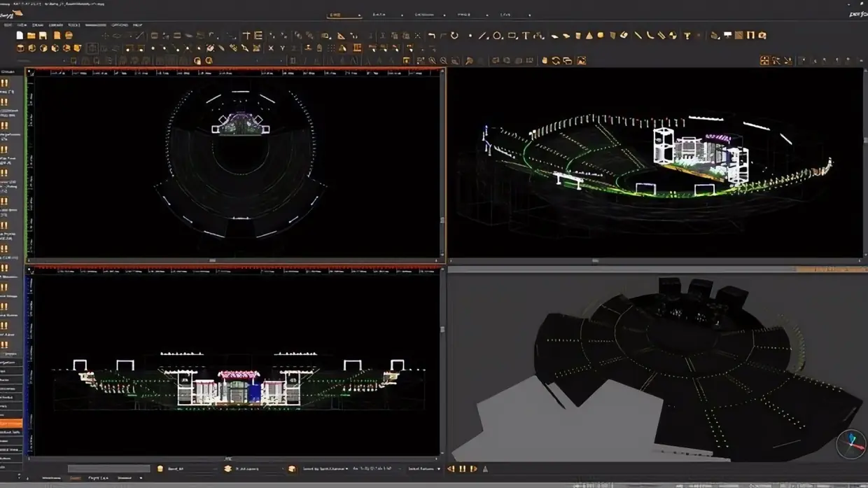Viewport: 868px width, 488px height.
Task: Select the Rectangle drawing tool
Action: pos(512,35)
